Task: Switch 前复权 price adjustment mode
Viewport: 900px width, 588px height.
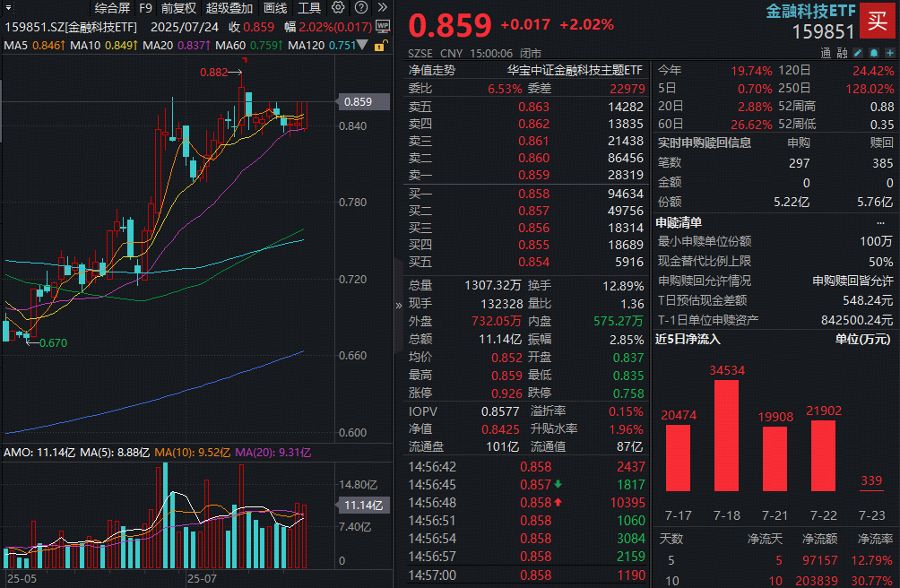Action: click(x=178, y=8)
